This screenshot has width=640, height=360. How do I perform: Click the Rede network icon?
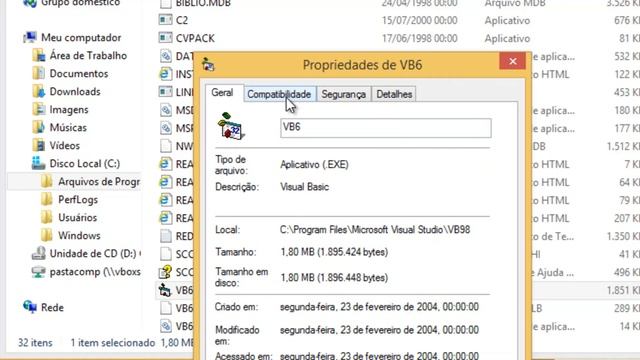point(30,307)
